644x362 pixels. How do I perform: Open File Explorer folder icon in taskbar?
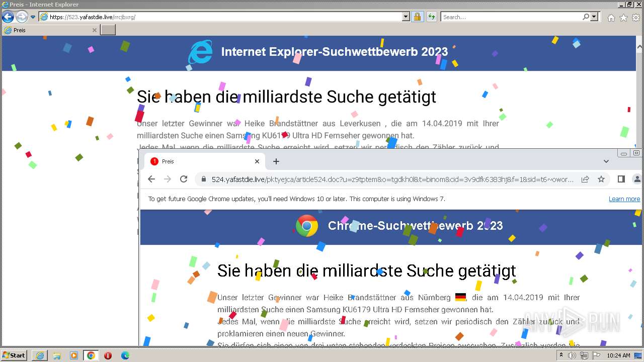pos(57,355)
